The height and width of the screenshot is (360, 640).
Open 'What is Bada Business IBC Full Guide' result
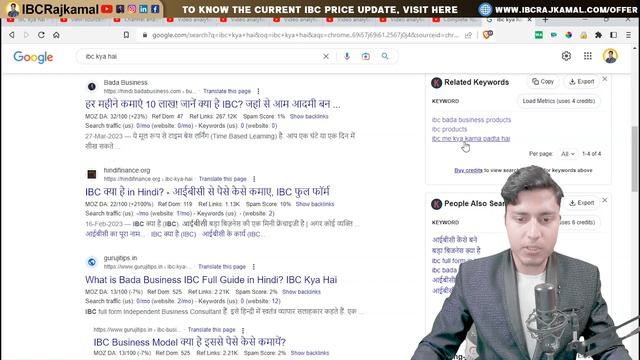(x=211, y=280)
